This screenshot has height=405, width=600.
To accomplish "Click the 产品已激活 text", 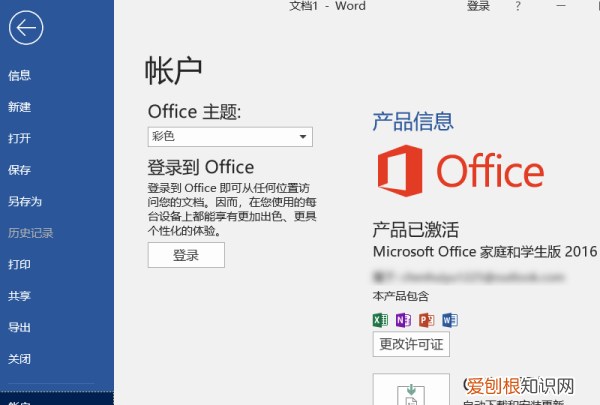I will 416,230.
